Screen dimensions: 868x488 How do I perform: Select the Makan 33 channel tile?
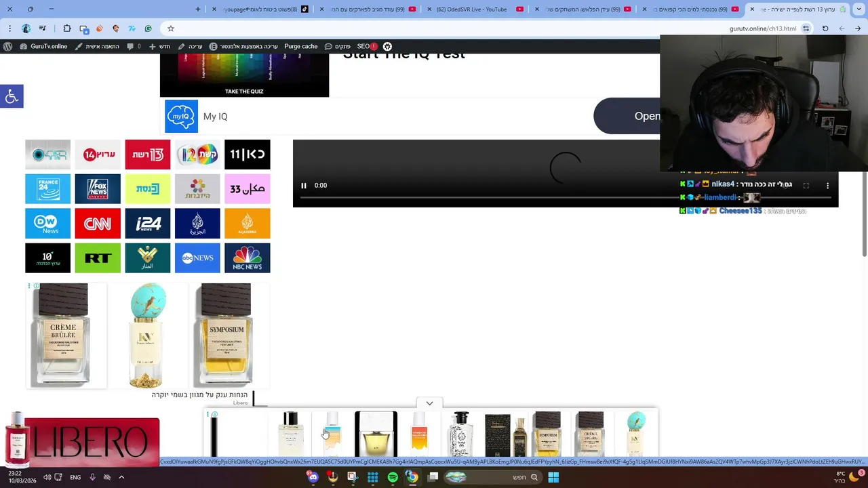(x=247, y=189)
